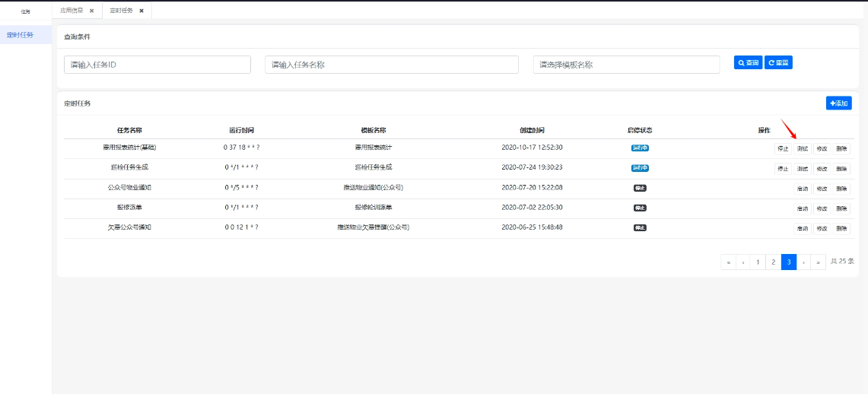Image resolution: width=868 pixels, height=394 pixels.
Task: Click the 重置 reset button with refresh icon
Action: (x=778, y=63)
